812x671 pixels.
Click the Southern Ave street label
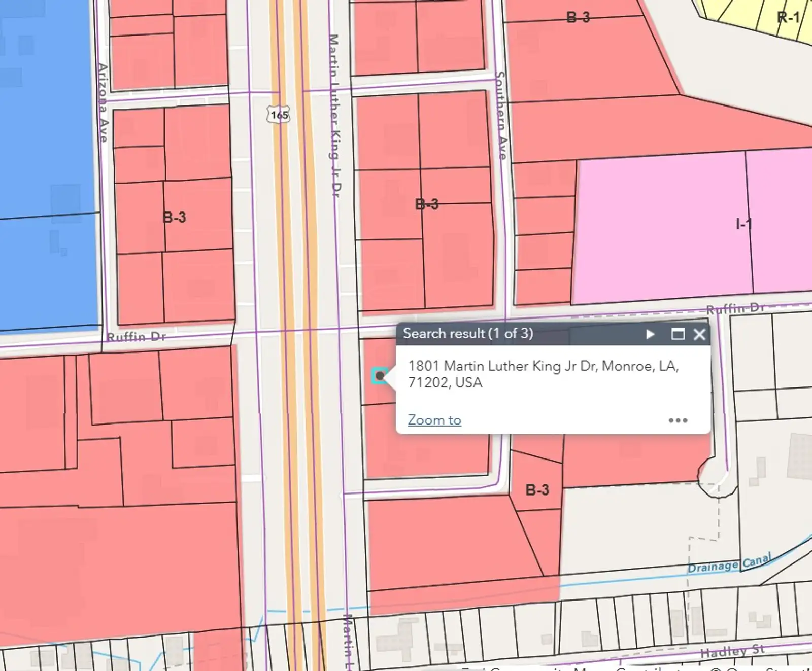tap(500, 116)
